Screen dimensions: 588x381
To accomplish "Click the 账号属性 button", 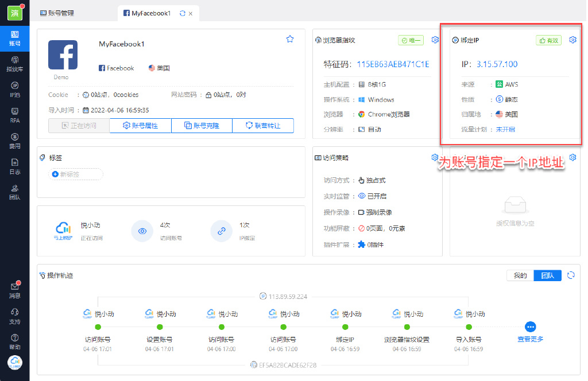I will [140, 126].
